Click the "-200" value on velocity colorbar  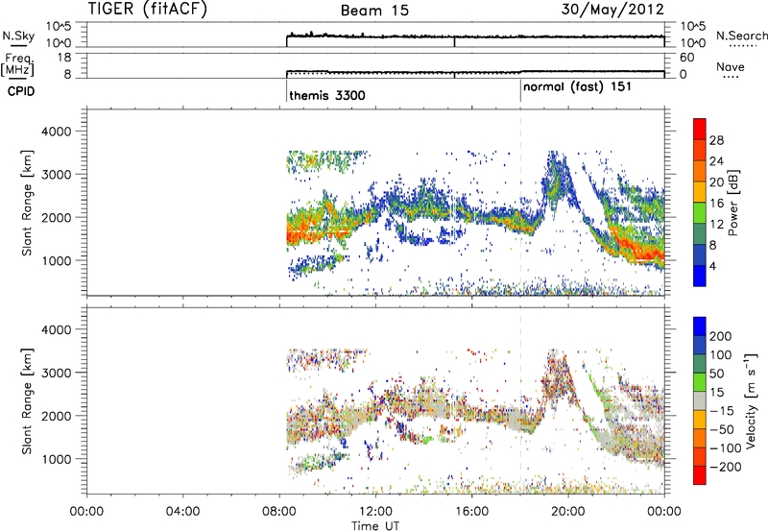pos(725,467)
